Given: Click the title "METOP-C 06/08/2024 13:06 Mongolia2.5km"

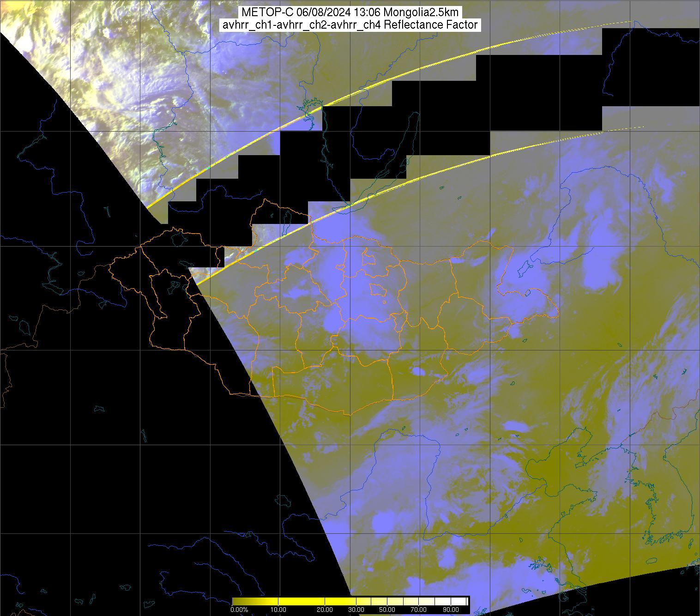Looking at the screenshot, I should (x=350, y=13).
